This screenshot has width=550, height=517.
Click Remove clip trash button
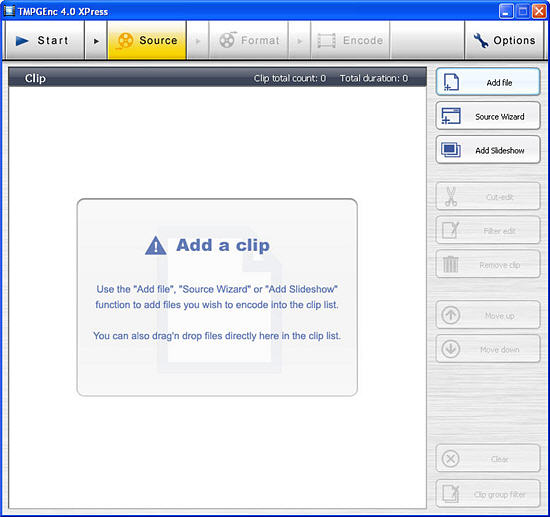click(488, 264)
